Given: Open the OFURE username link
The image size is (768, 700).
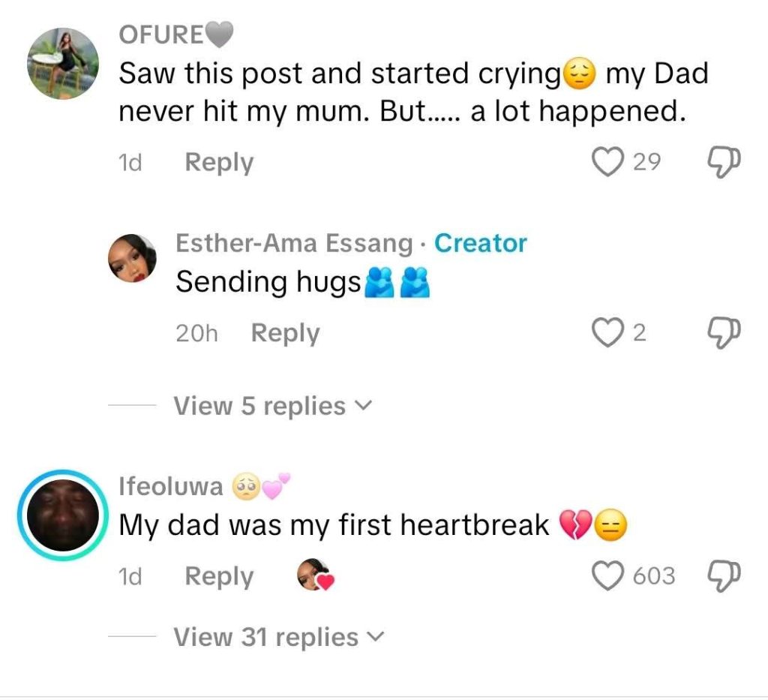Looking at the screenshot, I should (x=161, y=35).
